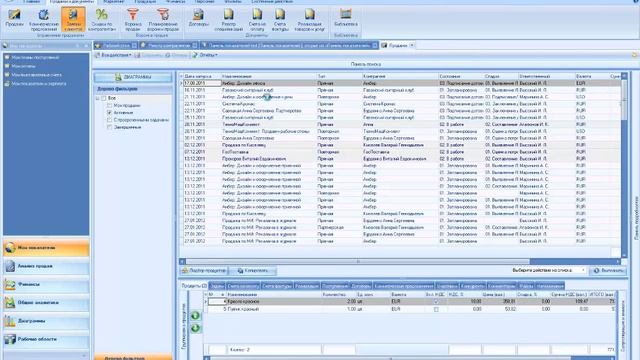This screenshot has width=640, height=360.
Task: Select ГосПоставка row in sales grid
Action: pos(400,152)
